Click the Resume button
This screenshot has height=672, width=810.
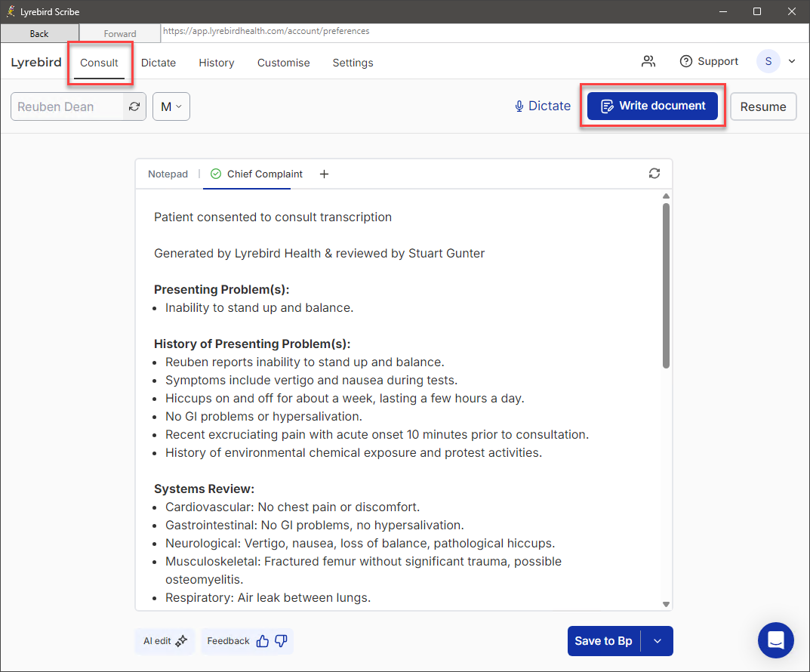pyautogui.click(x=763, y=106)
